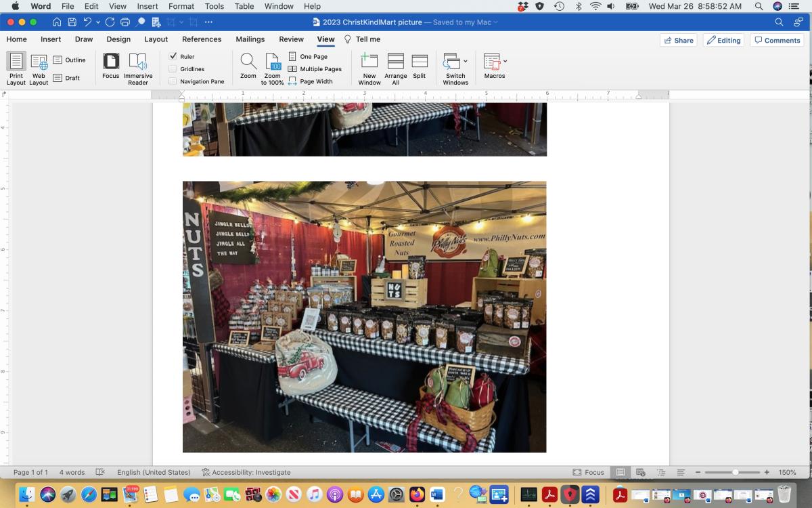Click Page 1 of 1 indicator
Viewport: 812px width, 508px height.
click(30, 472)
